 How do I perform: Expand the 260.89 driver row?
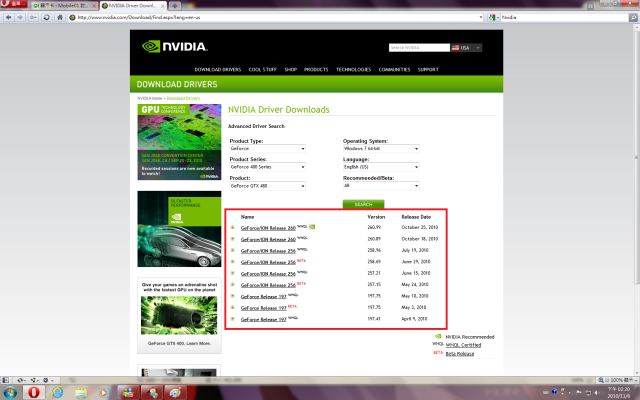click(x=233, y=239)
